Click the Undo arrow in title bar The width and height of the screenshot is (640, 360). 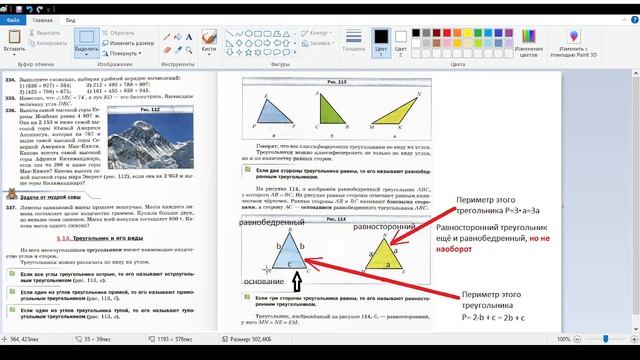pyautogui.click(x=29, y=9)
